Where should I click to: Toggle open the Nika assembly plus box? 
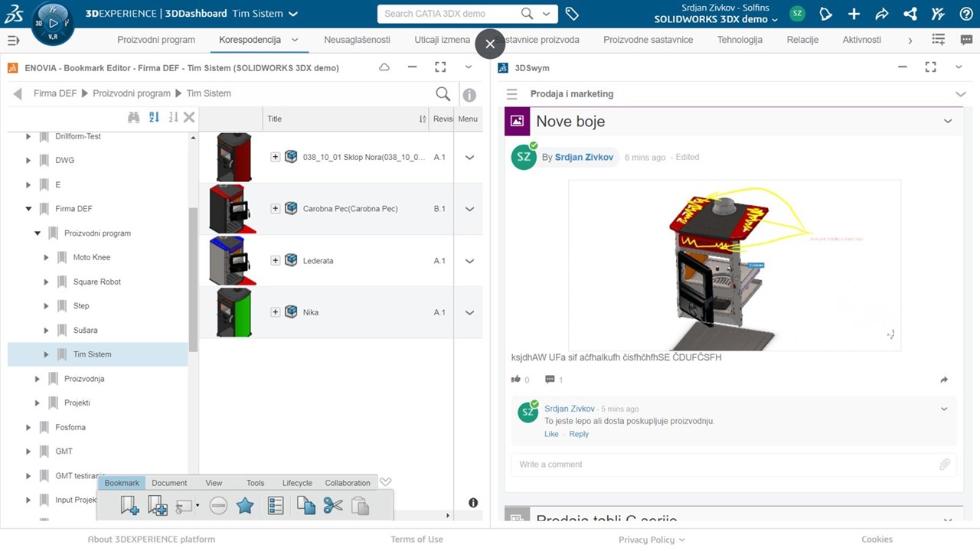pos(275,311)
